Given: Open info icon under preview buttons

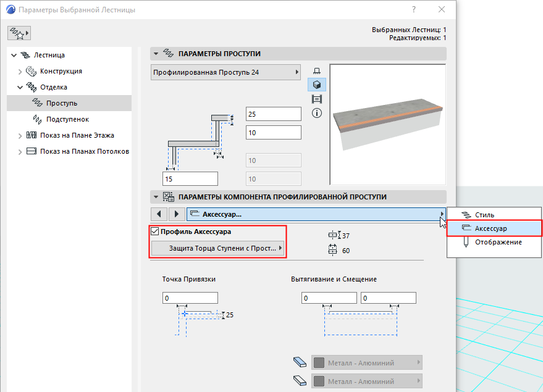Looking at the screenshot, I should coord(316,113).
